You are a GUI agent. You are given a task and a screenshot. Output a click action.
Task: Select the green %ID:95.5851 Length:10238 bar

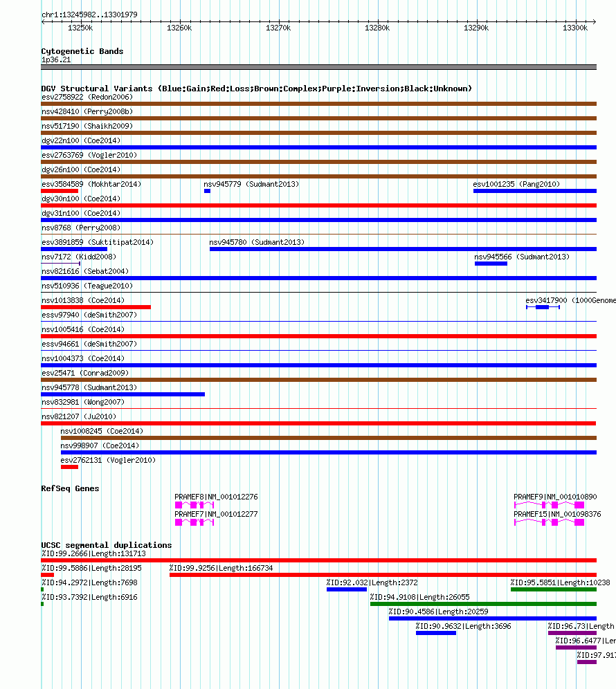tap(554, 589)
